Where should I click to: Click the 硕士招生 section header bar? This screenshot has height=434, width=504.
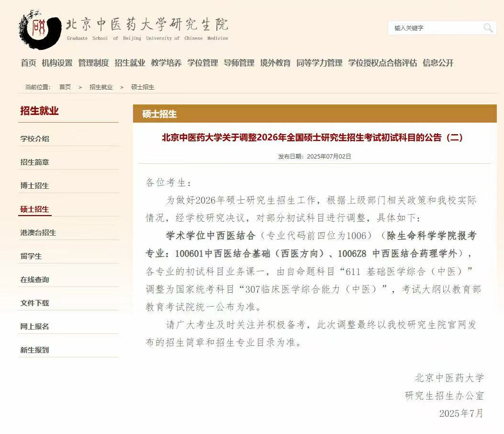click(314, 114)
